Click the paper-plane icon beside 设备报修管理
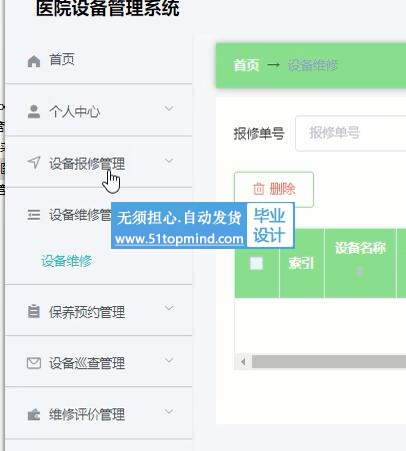406x451 pixels. click(x=34, y=162)
